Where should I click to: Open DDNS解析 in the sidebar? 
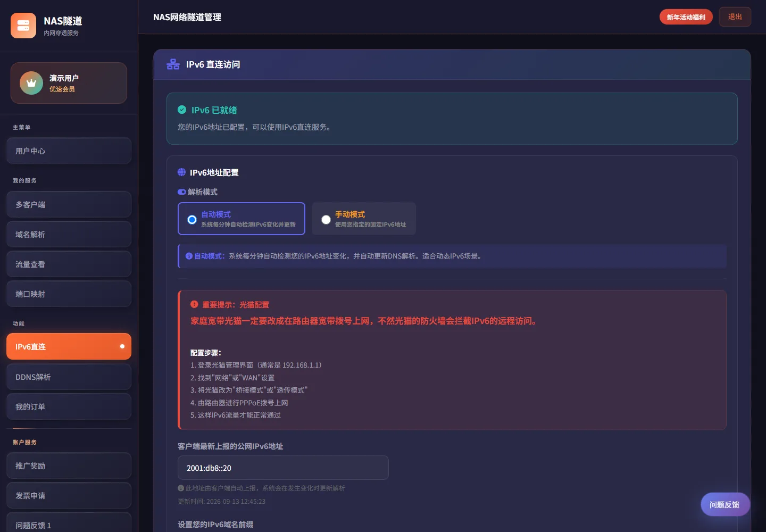tap(69, 377)
